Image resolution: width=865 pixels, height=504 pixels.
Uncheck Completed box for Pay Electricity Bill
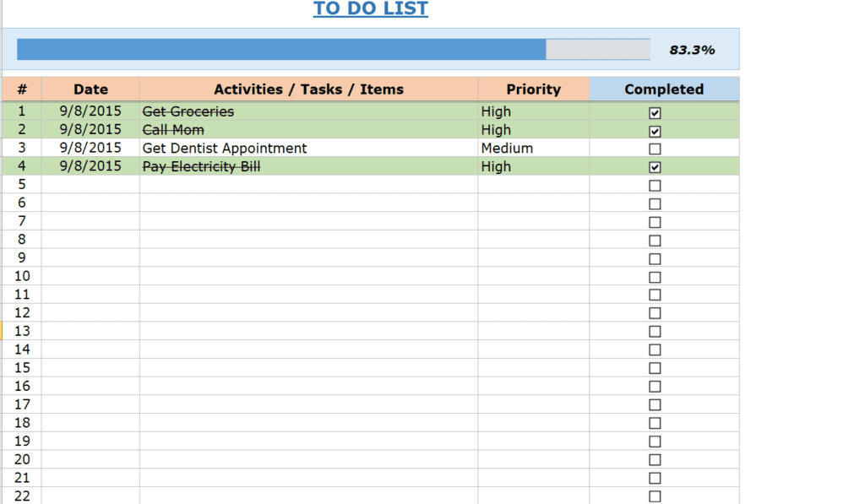tap(655, 167)
